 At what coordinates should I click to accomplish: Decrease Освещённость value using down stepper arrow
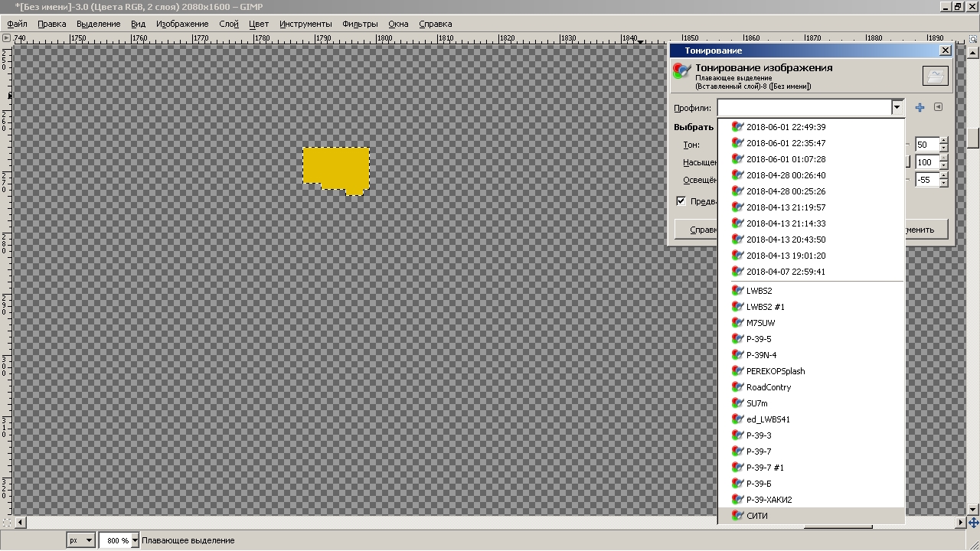[943, 184]
